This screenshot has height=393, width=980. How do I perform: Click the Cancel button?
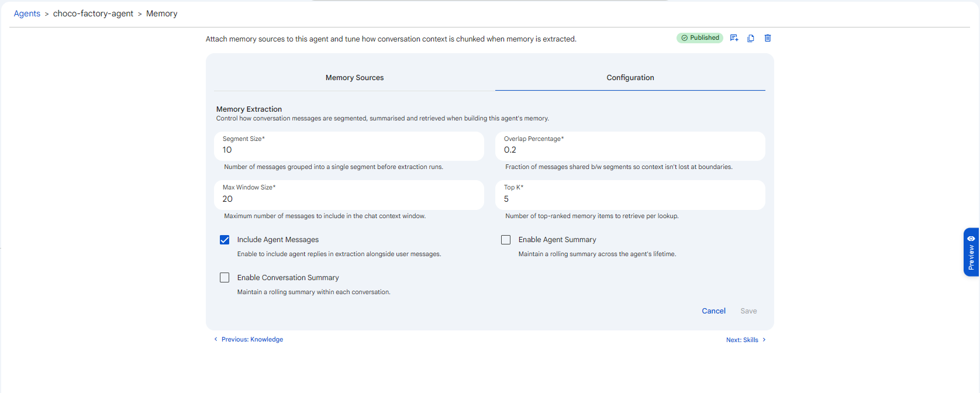point(713,311)
